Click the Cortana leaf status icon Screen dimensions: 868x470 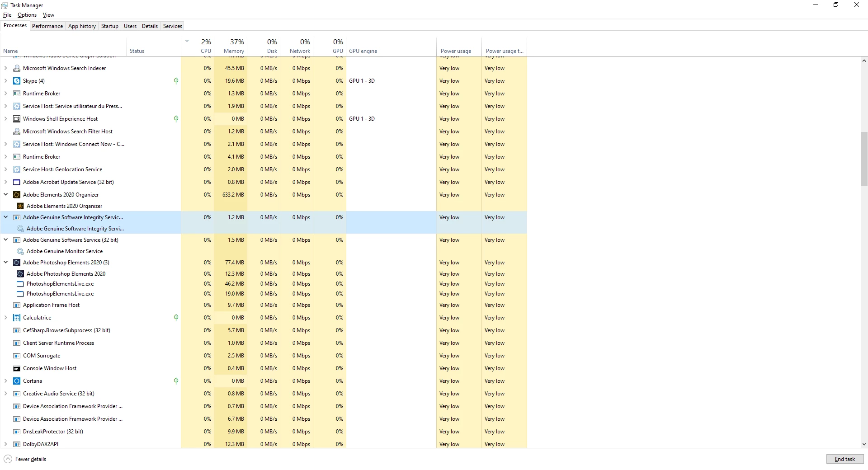(176, 381)
